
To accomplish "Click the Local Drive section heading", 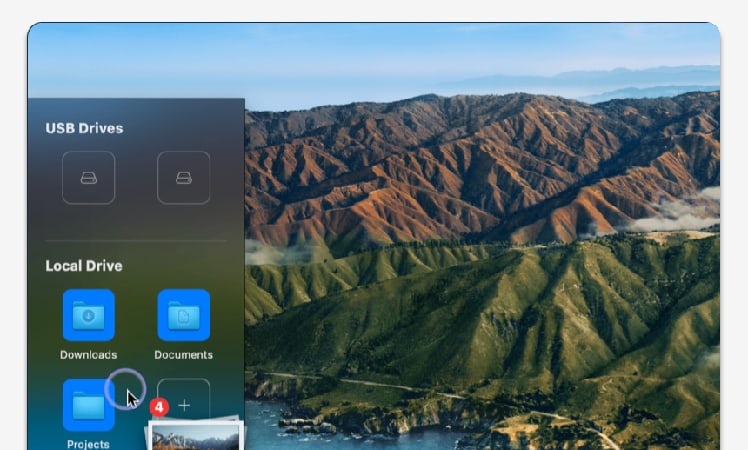I will pyautogui.click(x=84, y=266).
